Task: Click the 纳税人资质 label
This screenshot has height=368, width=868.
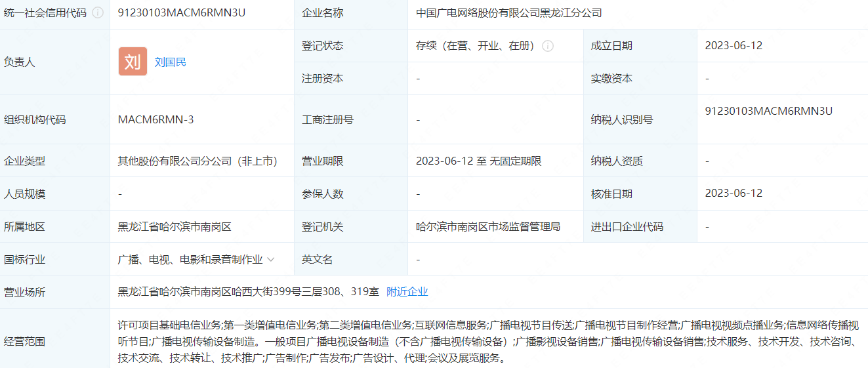Action: [x=617, y=161]
